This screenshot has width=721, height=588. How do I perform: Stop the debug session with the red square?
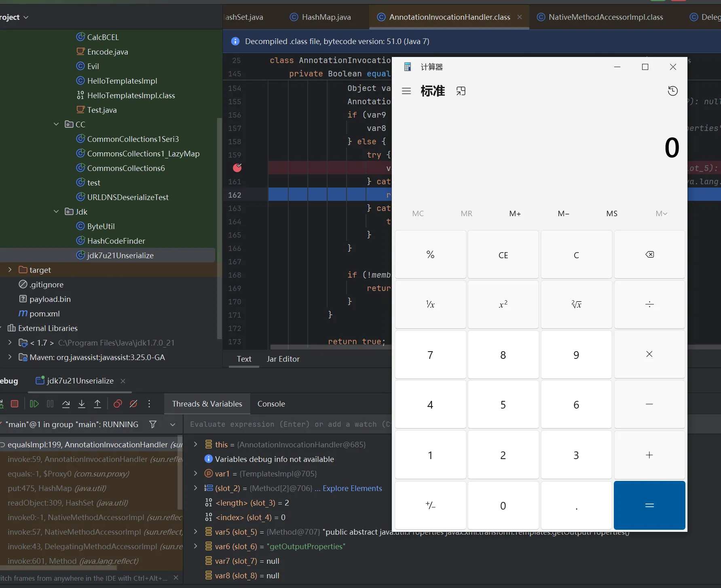[x=15, y=404]
